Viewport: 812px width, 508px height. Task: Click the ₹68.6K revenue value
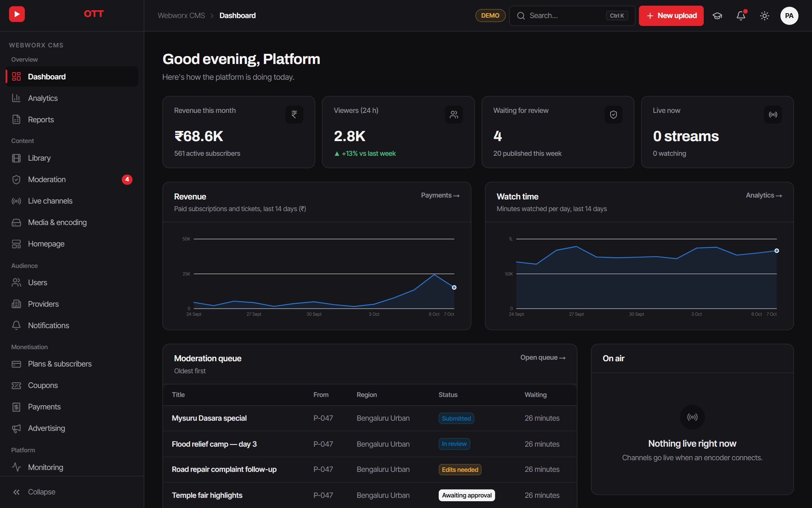(198, 136)
